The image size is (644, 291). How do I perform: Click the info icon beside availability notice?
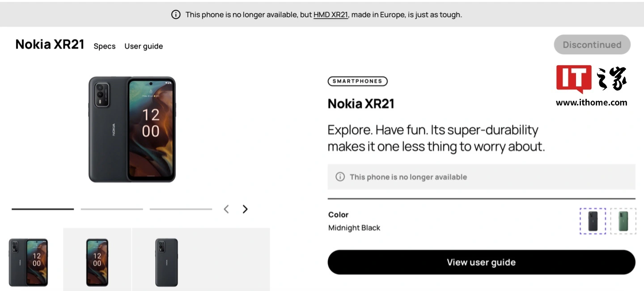[340, 177]
